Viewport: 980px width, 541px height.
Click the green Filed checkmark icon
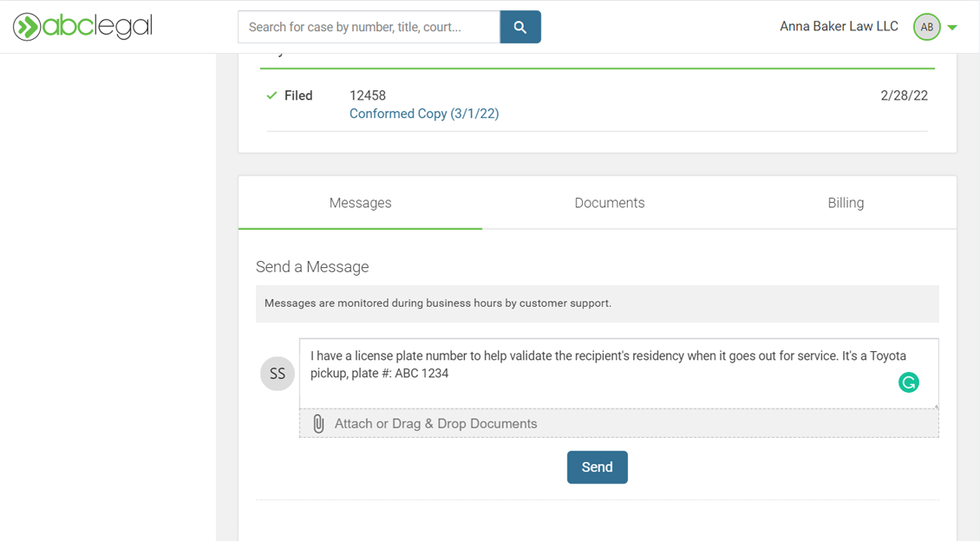point(271,95)
